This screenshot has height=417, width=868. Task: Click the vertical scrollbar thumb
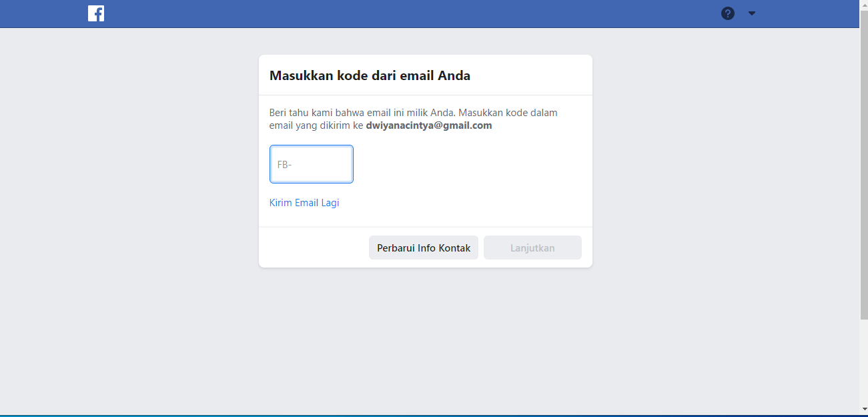[863, 167]
